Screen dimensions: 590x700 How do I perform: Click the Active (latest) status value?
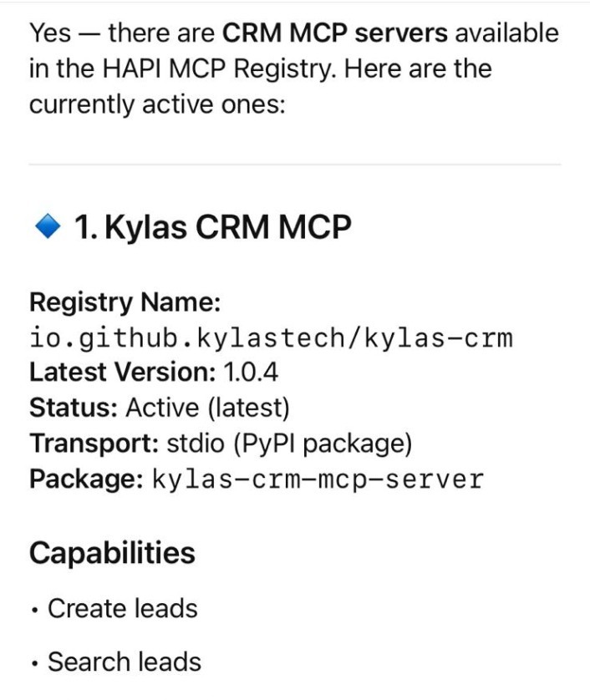[x=207, y=408]
